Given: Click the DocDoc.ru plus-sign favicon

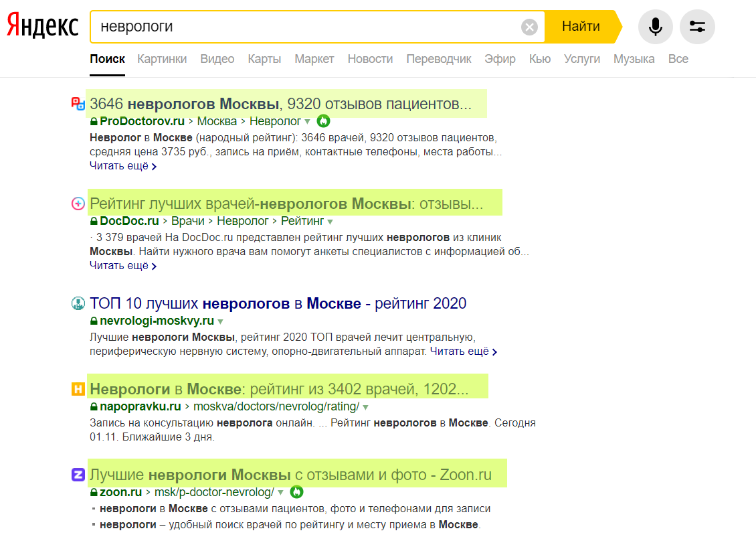Looking at the screenshot, I should pos(77,202).
